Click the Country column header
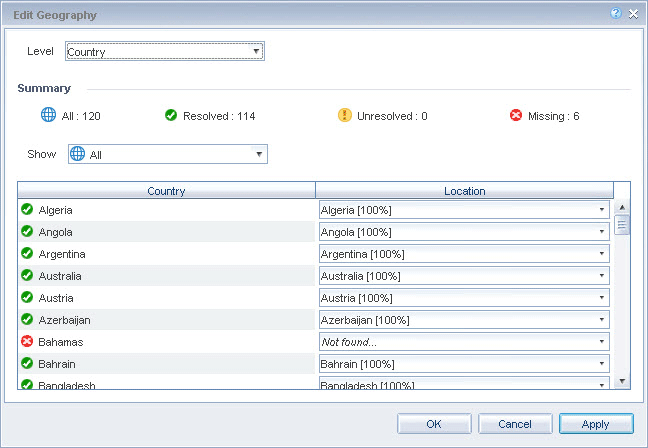 pos(166,190)
